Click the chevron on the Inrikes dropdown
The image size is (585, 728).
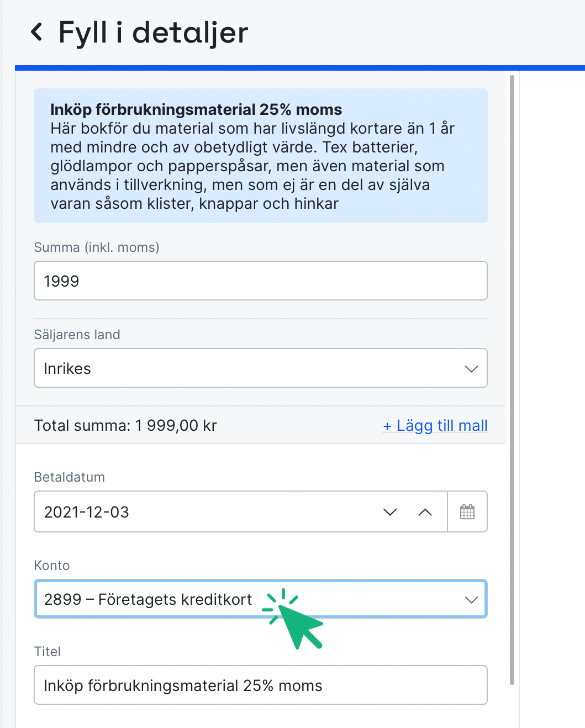(471, 368)
